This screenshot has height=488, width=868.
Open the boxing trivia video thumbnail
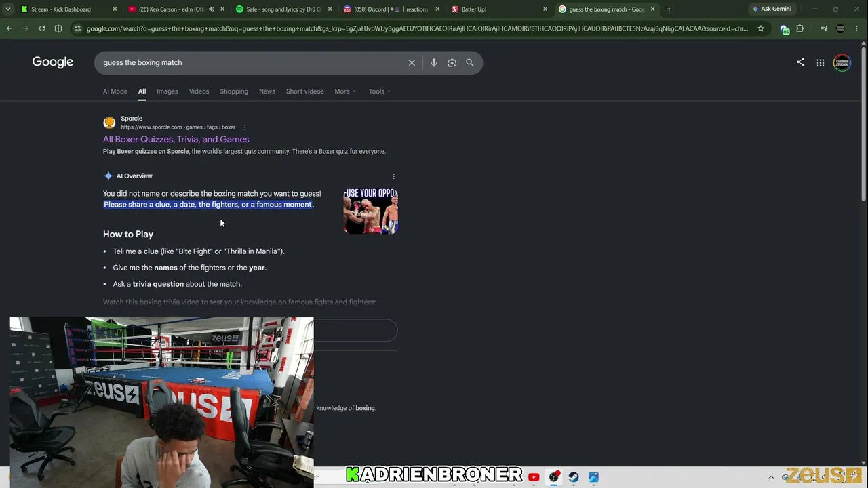pos(370,211)
